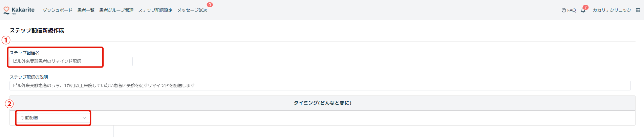Go to ダッシュボード in the navigation
This screenshot has width=644, height=137.
point(58,10)
